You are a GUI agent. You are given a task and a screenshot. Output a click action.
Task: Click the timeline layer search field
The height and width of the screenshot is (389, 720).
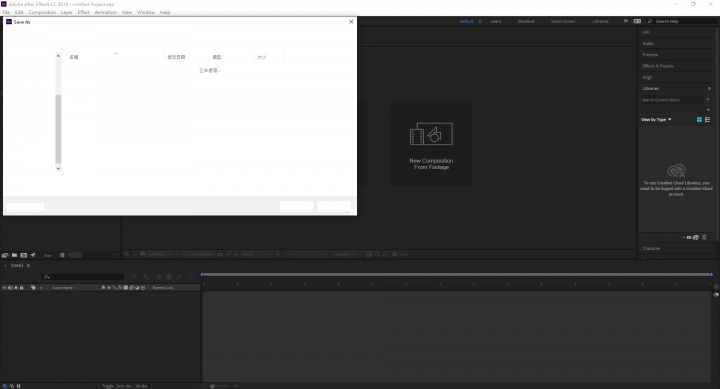tap(83, 277)
